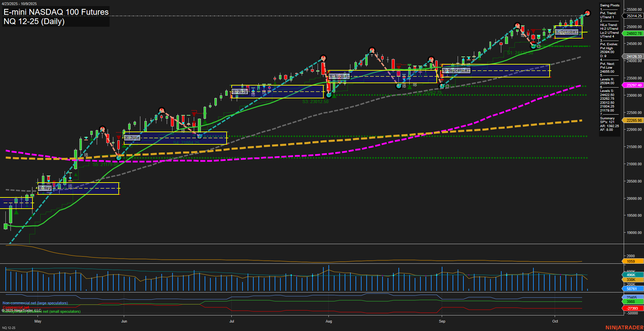
Task: Click the teal circle marker at the May swing low
Action: click(x=119, y=158)
